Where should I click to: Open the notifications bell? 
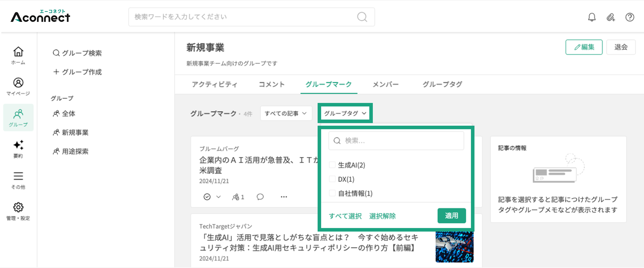(592, 17)
